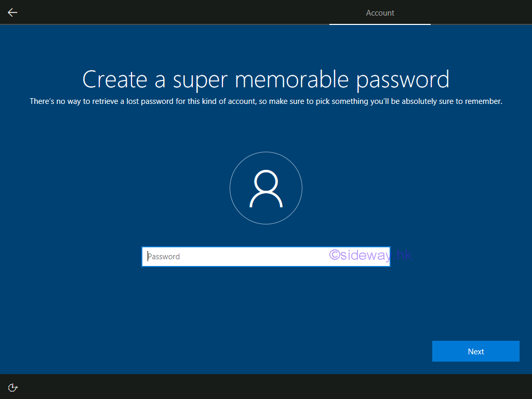Viewport: 532px width, 399px height.
Task: Click the white underline beneath Account tab
Action: tap(380, 24)
